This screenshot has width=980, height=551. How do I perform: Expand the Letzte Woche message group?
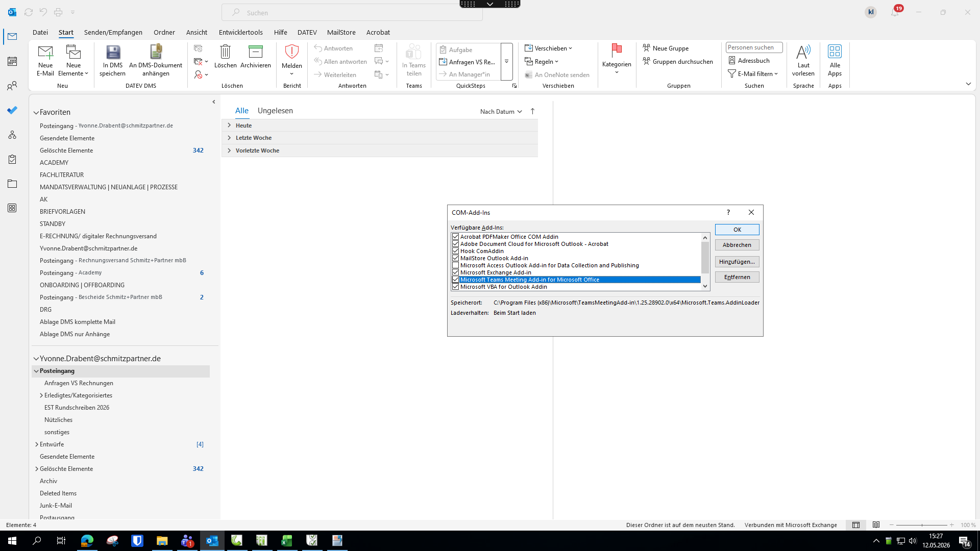coord(229,138)
